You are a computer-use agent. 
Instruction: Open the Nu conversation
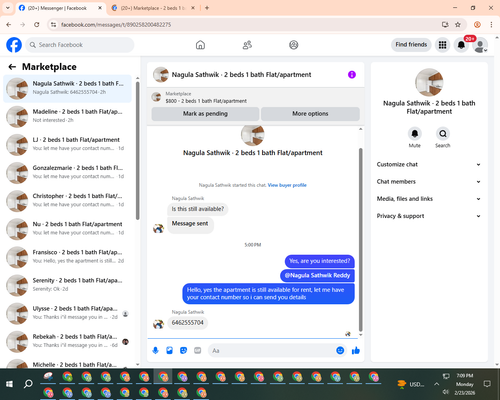[x=68, y=229]
